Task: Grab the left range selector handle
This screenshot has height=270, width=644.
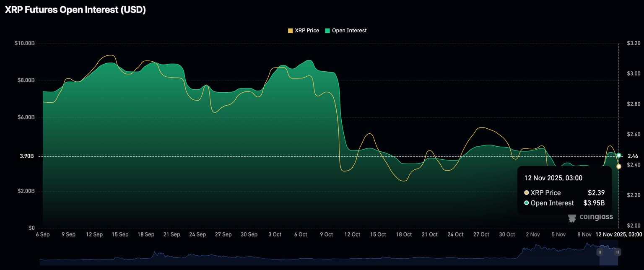Action: (x=600, y=252)
